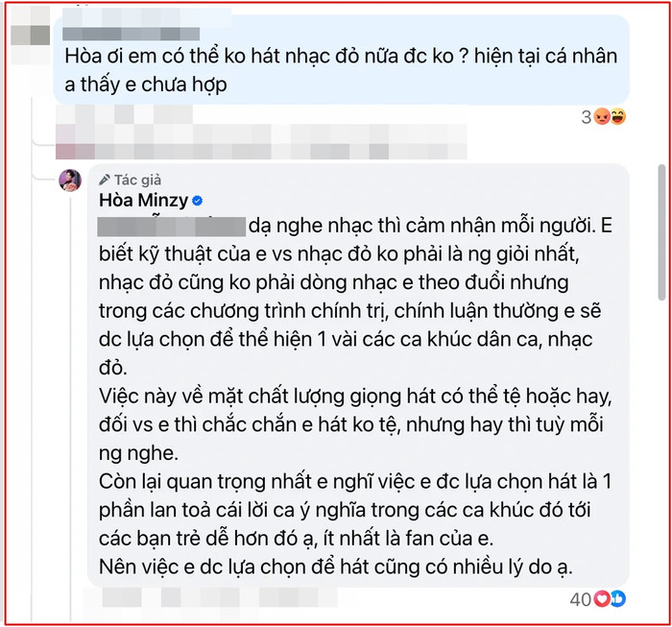This screenshot has width=672, height=627.
Task: Click the Tác giả author label
Action: click(x=137, y=180)
